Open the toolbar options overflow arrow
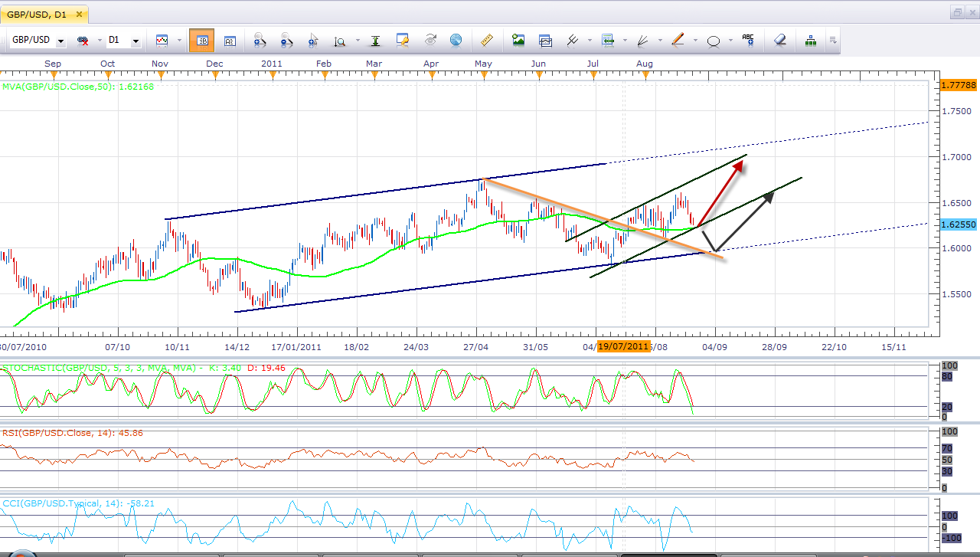Viewport: 980px width, 557px height. pyautogui.click(x=832, y=41)
